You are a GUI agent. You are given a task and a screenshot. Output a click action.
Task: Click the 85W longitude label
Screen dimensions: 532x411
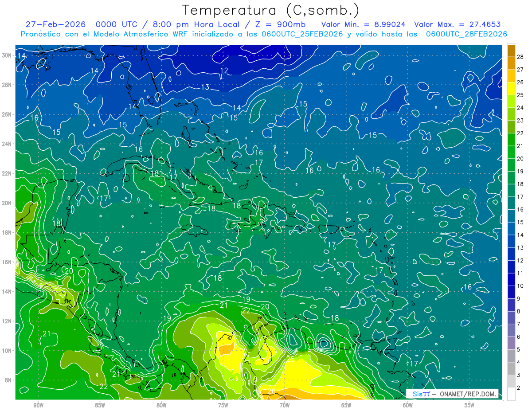pos(100,405)
